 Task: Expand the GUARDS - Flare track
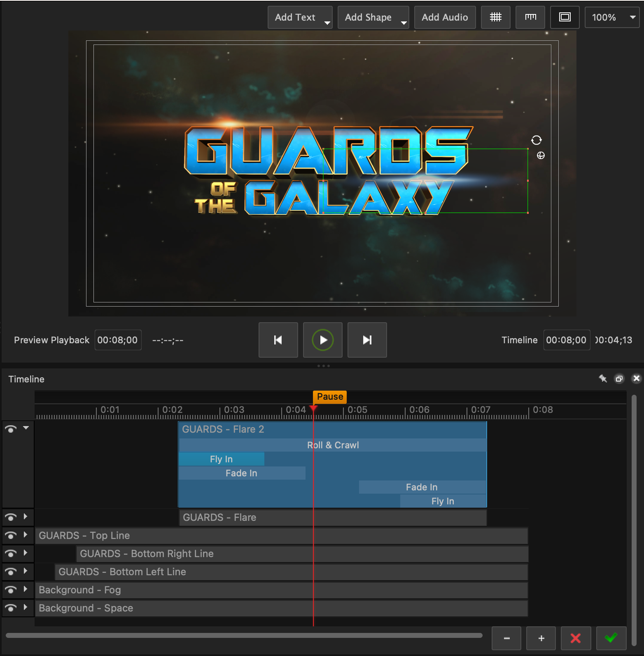tap(26, 516)
